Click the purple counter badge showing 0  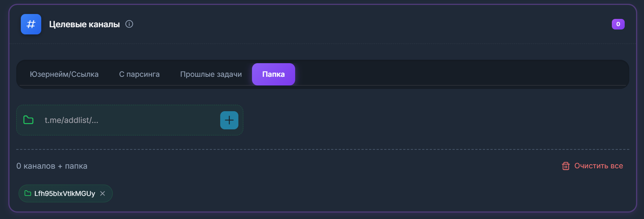[x=618, y=24]
